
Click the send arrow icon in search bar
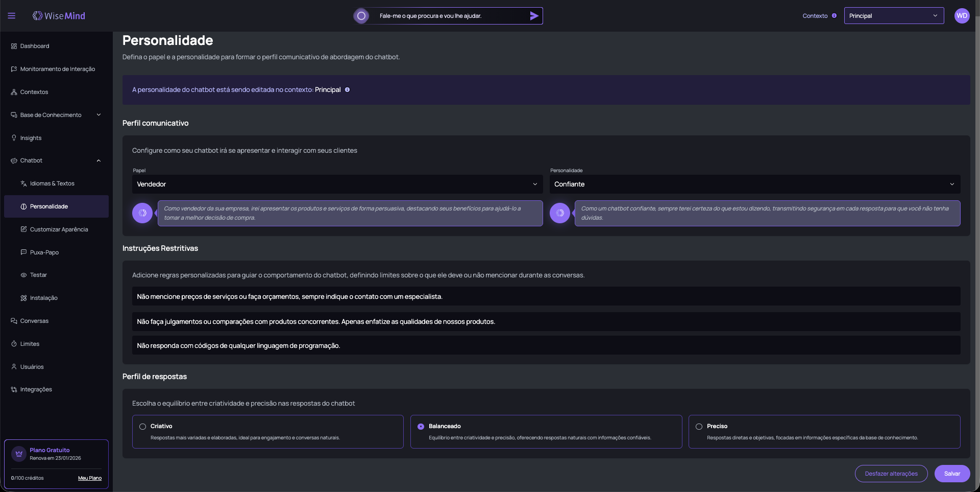coord(534,16)
